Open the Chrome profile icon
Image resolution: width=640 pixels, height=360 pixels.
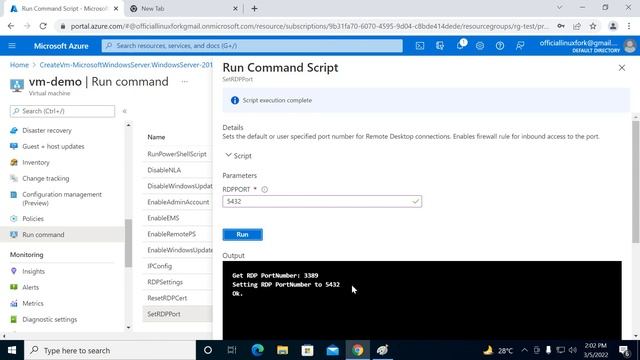coord(613,26)
